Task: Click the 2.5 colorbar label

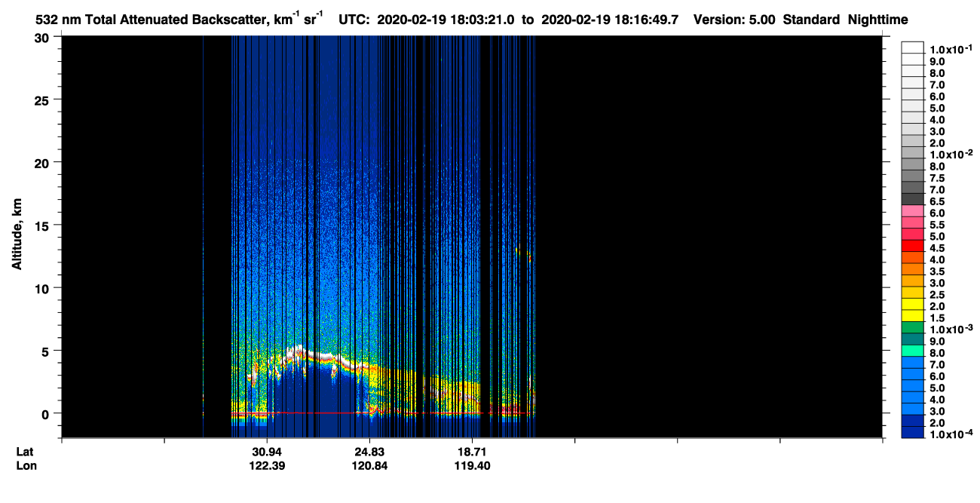Action: (x=937, y=294)
